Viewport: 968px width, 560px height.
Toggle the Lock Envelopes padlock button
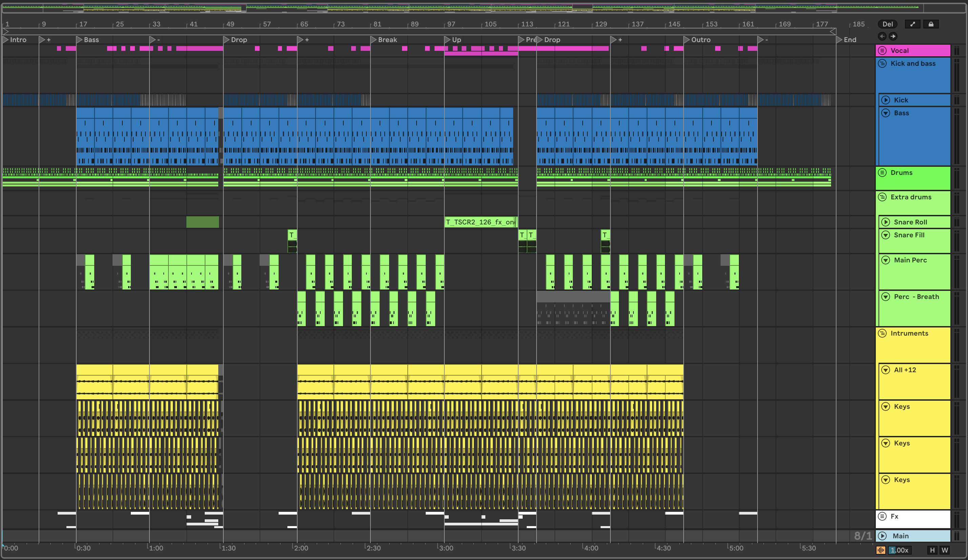(x=931, y=24)
